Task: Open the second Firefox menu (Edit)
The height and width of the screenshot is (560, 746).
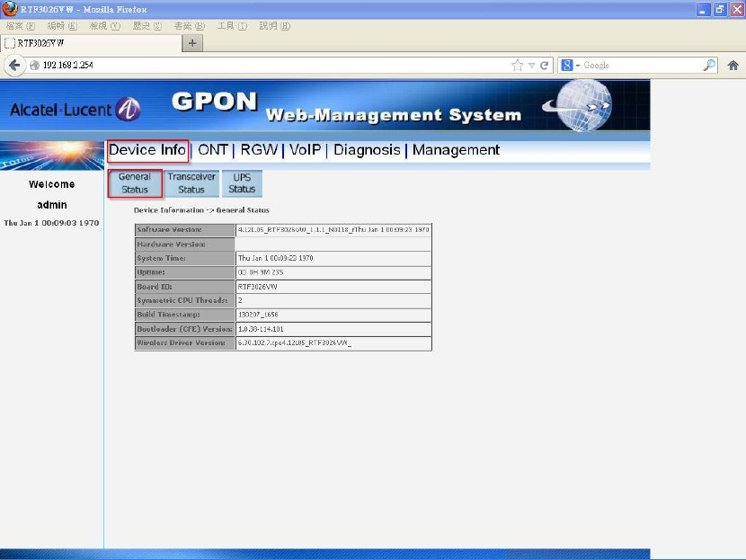Action: point(62,26)
